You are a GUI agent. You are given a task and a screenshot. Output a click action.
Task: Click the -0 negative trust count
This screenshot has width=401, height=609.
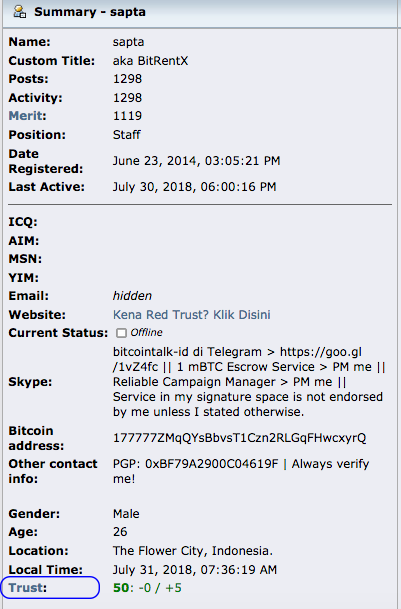point(145,588)
